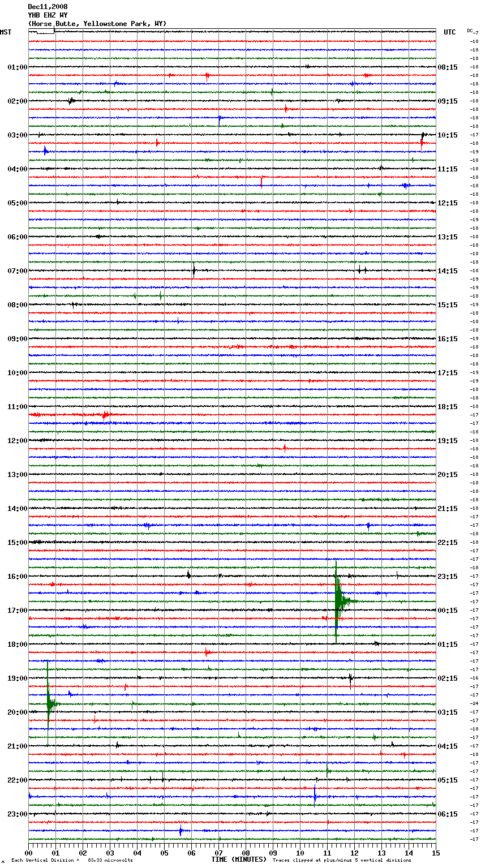The height and width of the screenshot is (868, 481).
Task: Select the 12:00 MST time label
Action: coord(18,441)
